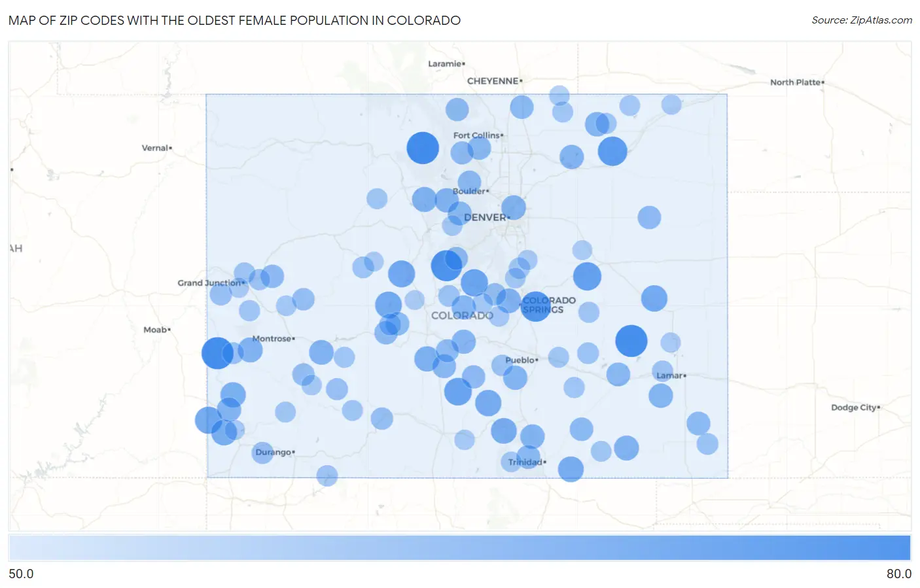Click the Moab city label
The width and height of the screenshot is (920, 588).
coord(157,330)
